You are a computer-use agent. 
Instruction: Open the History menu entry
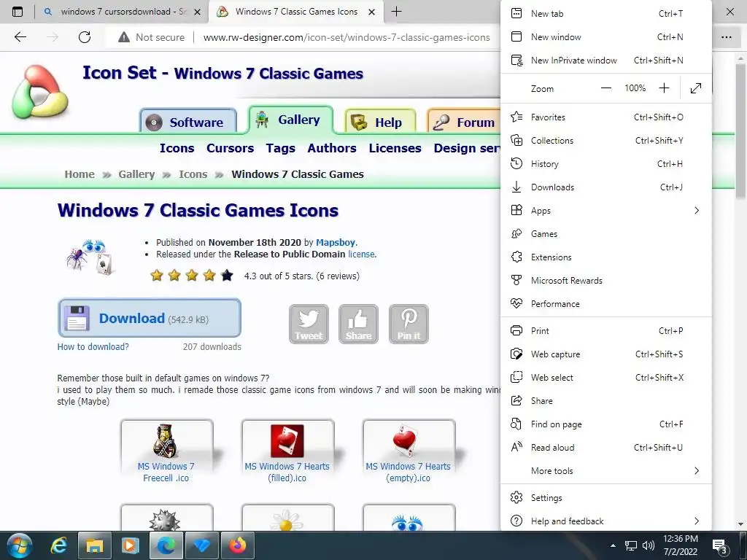(606, 164)
